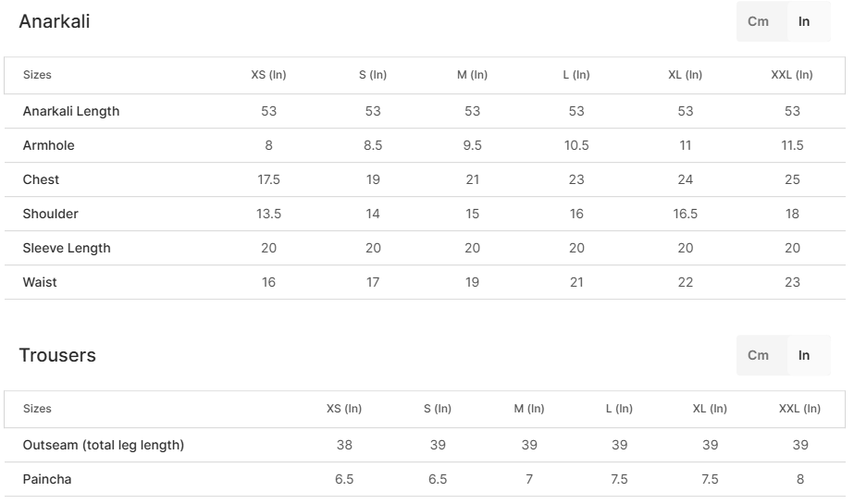Select the Sleeve Length row label
Screen dimensions: 854x504
[67, 248]
